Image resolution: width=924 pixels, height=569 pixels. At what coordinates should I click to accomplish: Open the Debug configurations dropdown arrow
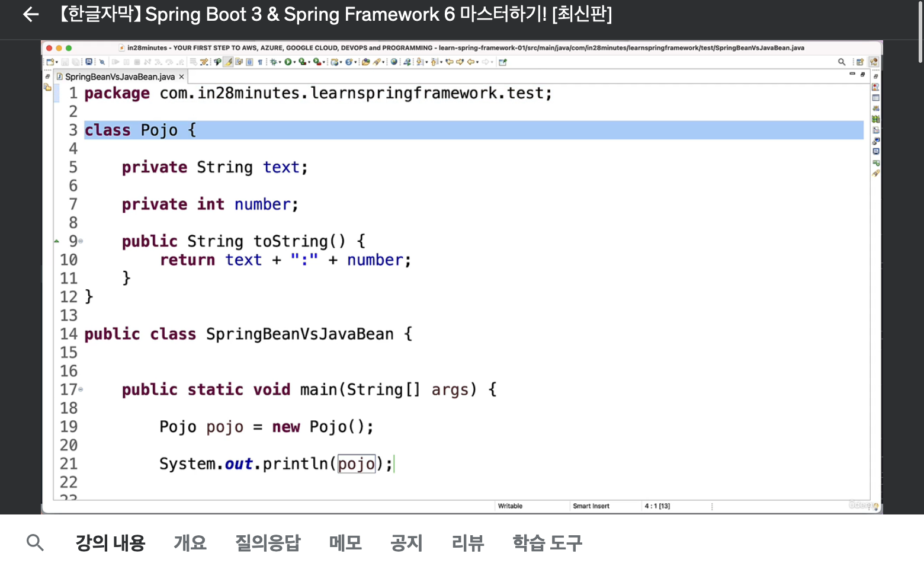pyautogui.click(x=280, y=62)
